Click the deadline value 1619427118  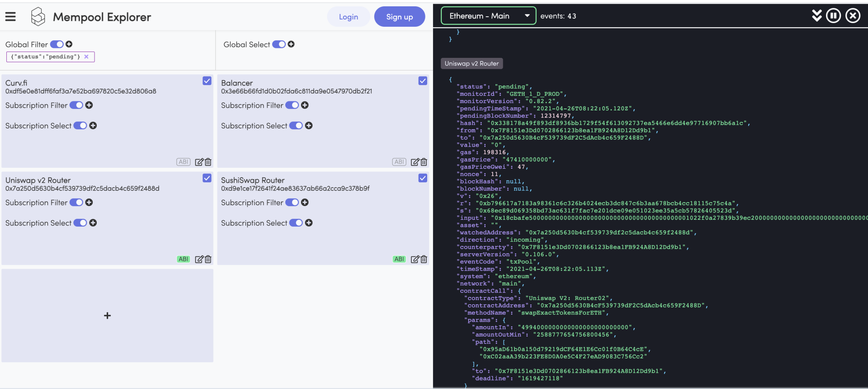pyautogui.click(x=540, y=379)
